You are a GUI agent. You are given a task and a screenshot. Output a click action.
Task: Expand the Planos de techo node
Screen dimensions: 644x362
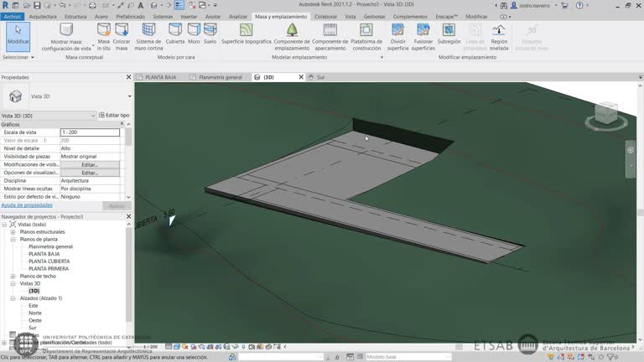(x=13, y=276)
